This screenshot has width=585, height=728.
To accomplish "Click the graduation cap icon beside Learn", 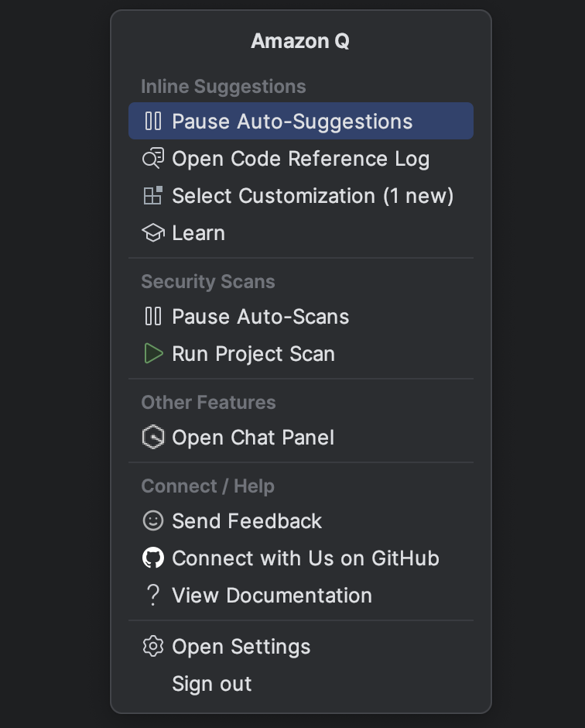I will [x=153, y=232].
